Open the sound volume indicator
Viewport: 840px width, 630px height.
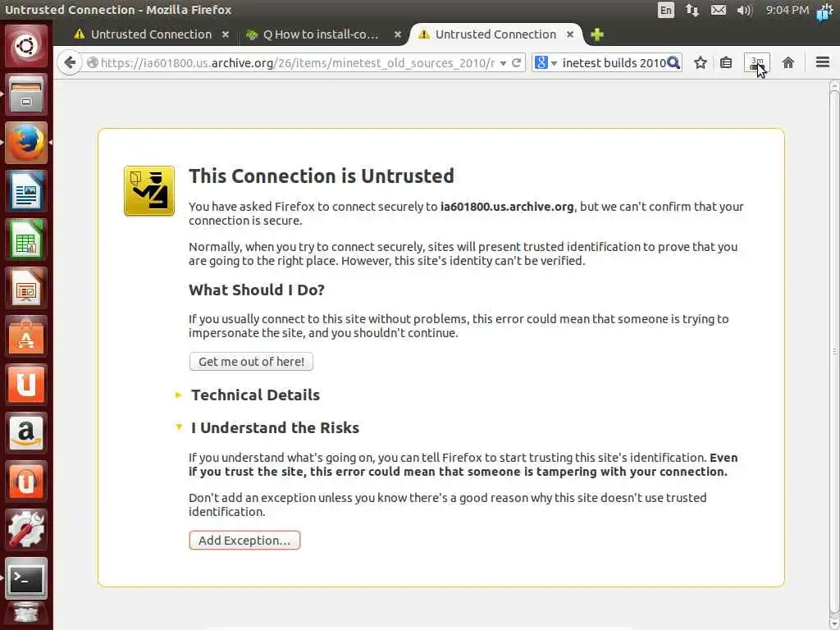745,10
